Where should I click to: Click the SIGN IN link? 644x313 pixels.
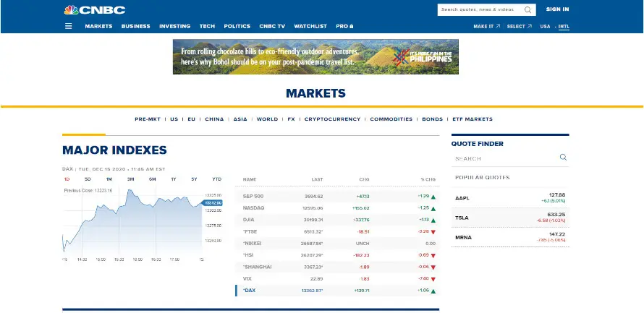click(x=557, y=9)
